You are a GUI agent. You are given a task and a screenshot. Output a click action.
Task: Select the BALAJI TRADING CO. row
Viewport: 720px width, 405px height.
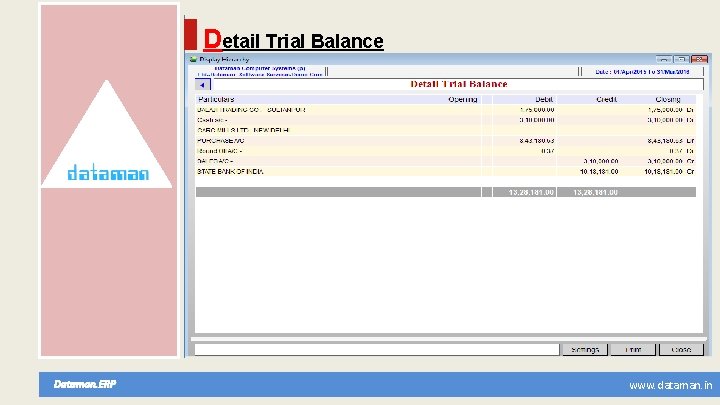click(445, 110)
